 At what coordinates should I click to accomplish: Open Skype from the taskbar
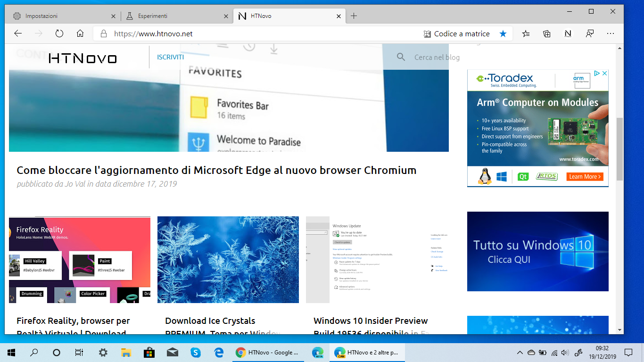[195, 352]
